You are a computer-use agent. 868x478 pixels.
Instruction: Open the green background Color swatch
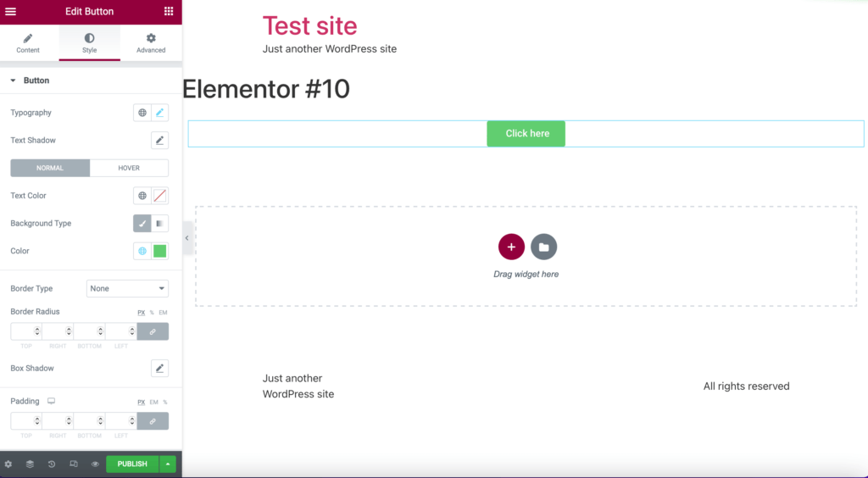(x=159, y=251)
